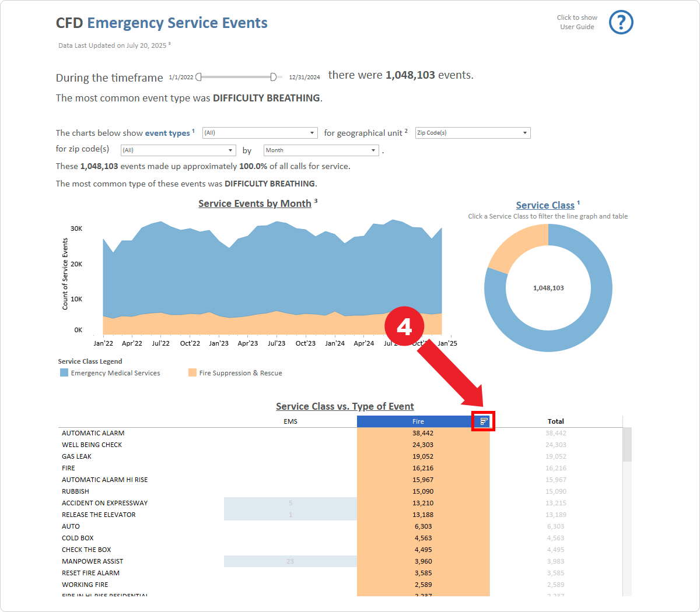The width and height of the screenshot is (700, 612).
Task: Select the AUTOMATIC ALARM row in the table
Action: (x=93, y=433)
